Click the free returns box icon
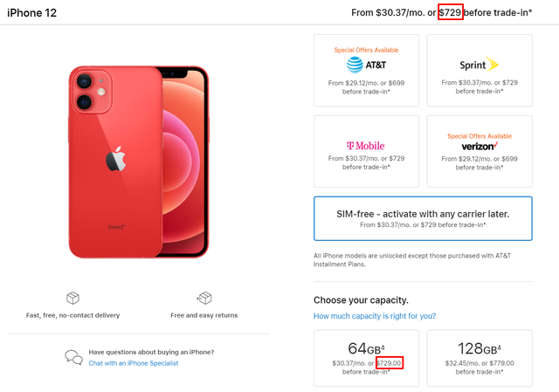 (x=204, y=299)
